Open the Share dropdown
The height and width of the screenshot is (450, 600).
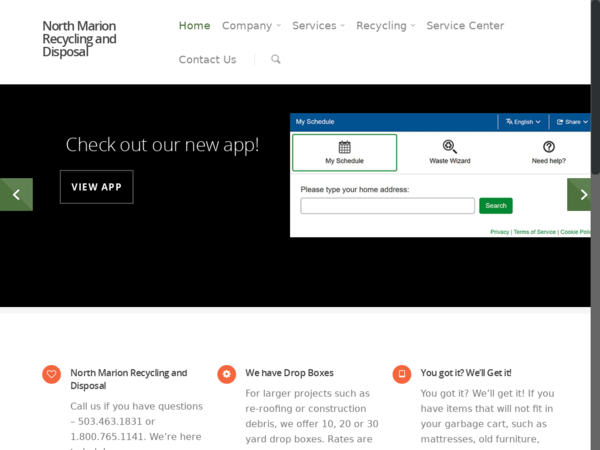pos(572,122)
